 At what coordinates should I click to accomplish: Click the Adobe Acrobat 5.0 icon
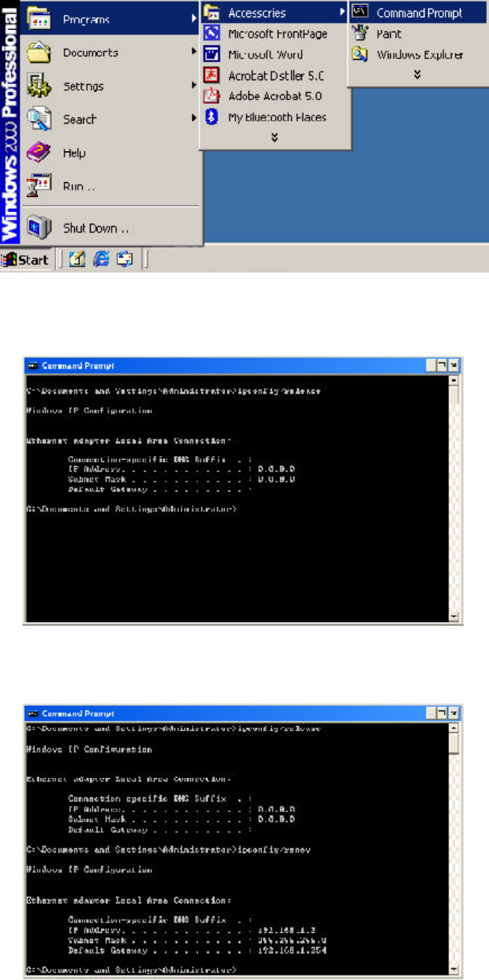pyautogui.click(x=213, y=96)
